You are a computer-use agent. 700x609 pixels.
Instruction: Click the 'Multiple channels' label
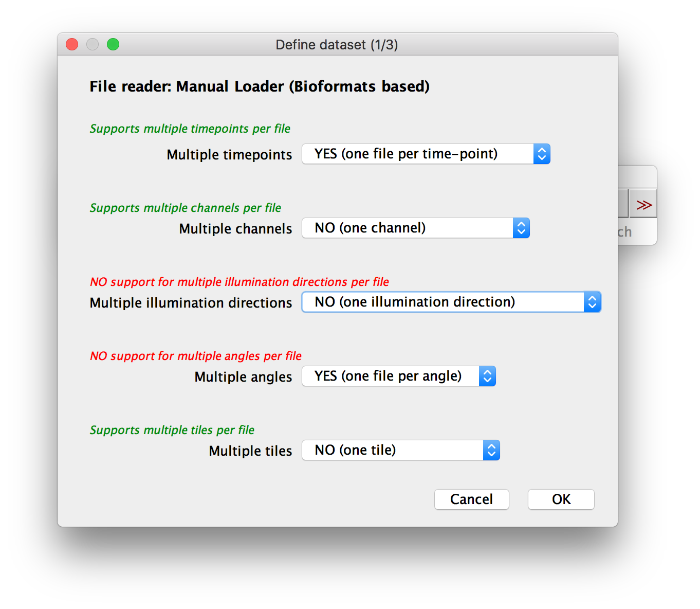[235, 229]
